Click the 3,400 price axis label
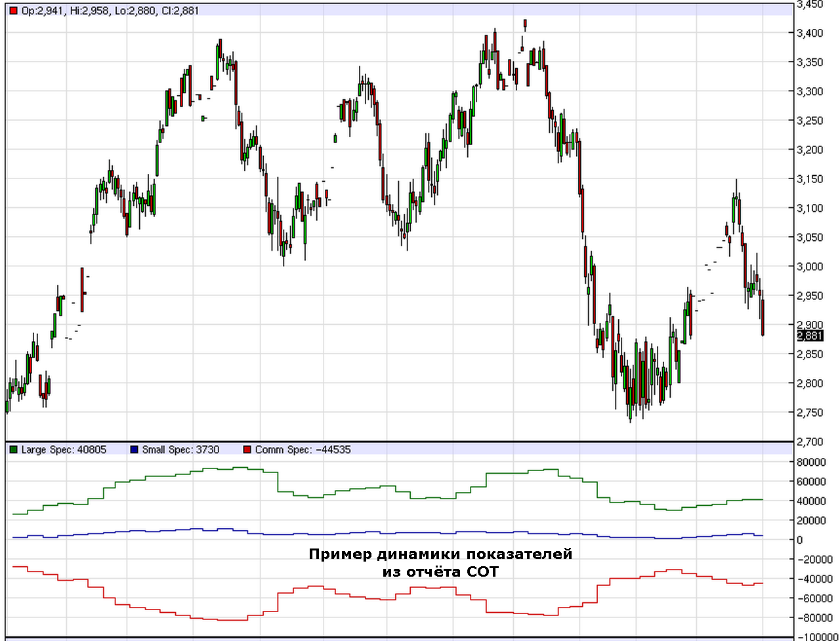Screen dimensions: 840x641 pyautogui.click(x=810, y=33)
